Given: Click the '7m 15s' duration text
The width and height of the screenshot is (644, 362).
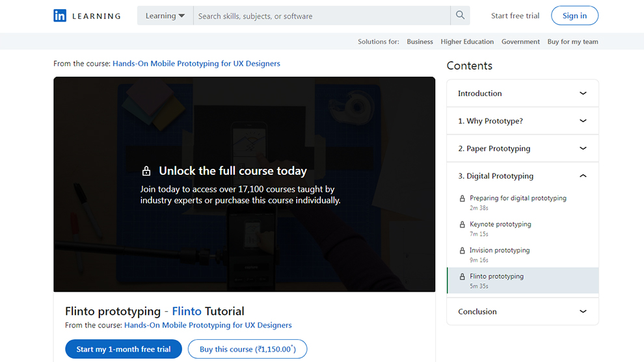Looking at the screenshot, I should click(479, 234).
